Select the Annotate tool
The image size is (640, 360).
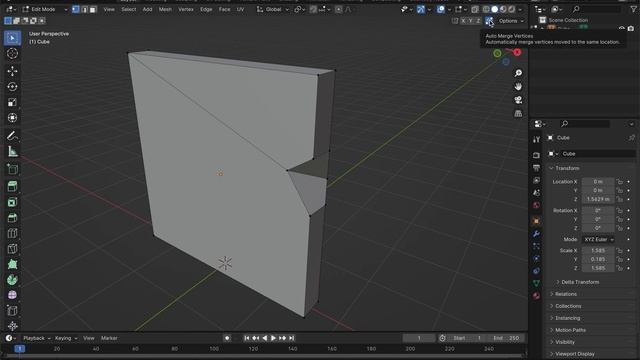[12, 136]
